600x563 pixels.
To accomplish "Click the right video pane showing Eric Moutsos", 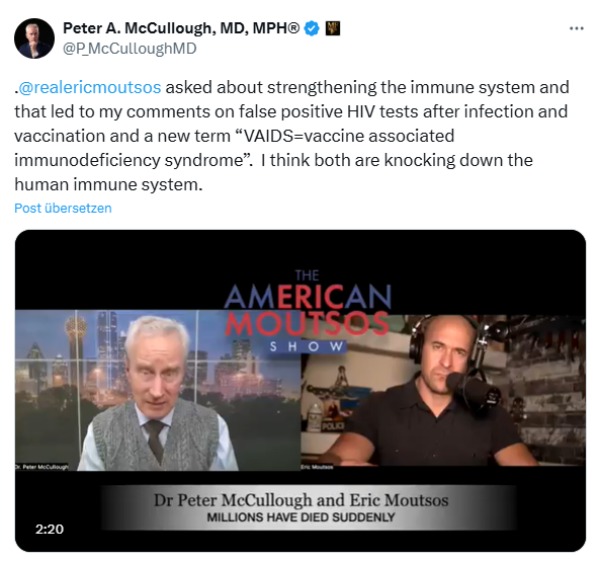I will click(x=443, y=390).
